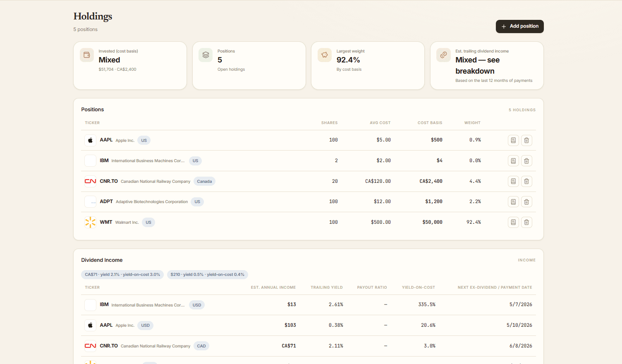622x364 pixels.
Task: Click the CAD badge on CNR.TO dividend row
Action: [201, 346]
